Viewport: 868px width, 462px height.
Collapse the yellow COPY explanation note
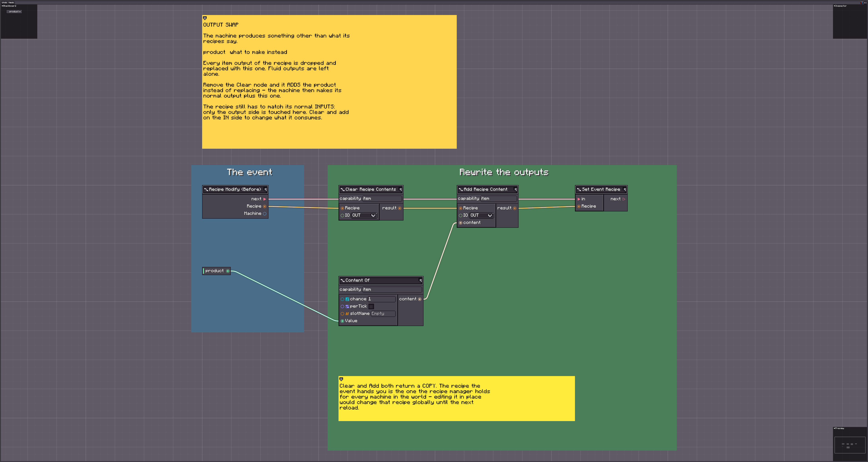point(341,379)
